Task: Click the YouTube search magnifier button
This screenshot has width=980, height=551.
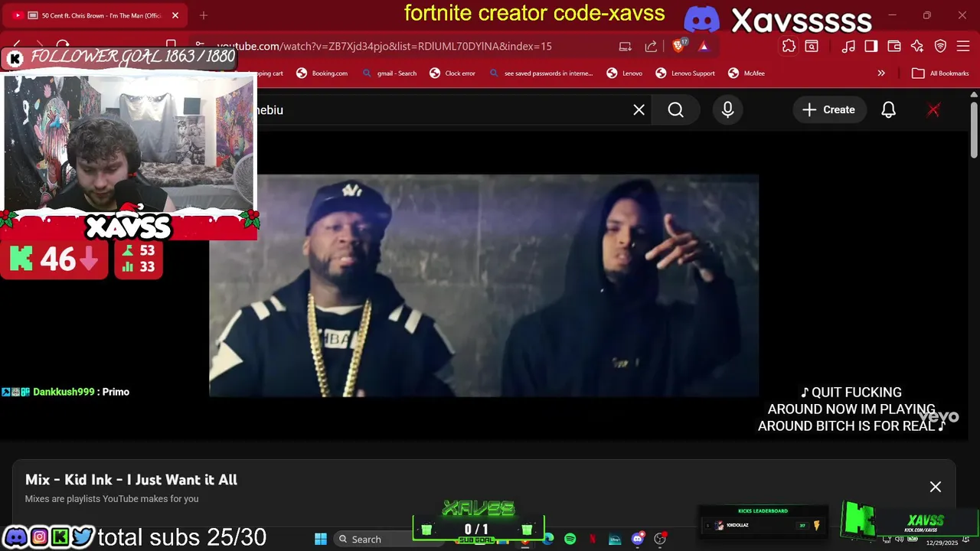Action: (x=675, y=110)
